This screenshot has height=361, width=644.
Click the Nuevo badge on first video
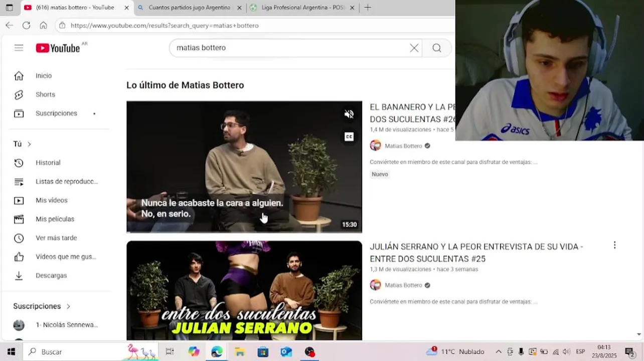pyautogui.click(x=380, y=174)
